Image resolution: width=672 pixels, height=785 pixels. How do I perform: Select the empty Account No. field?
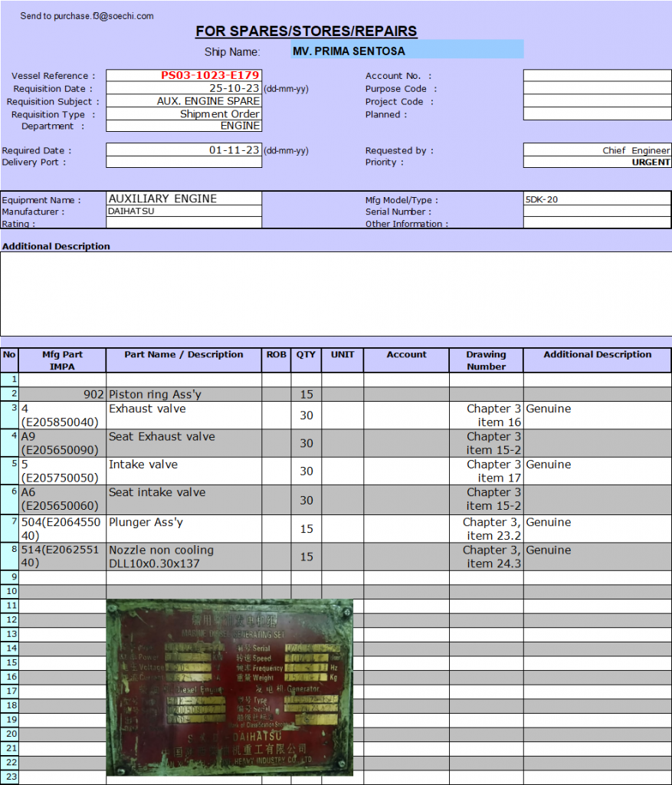point(597,76)
